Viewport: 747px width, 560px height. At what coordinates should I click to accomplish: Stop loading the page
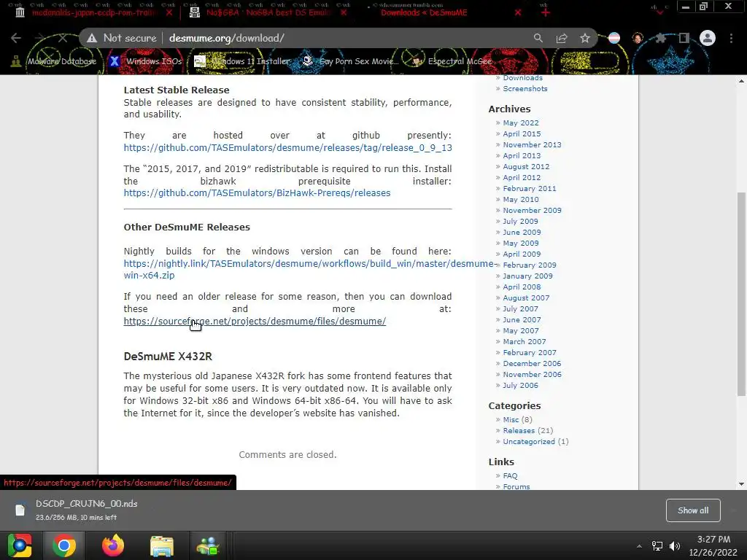coord(63,38)
